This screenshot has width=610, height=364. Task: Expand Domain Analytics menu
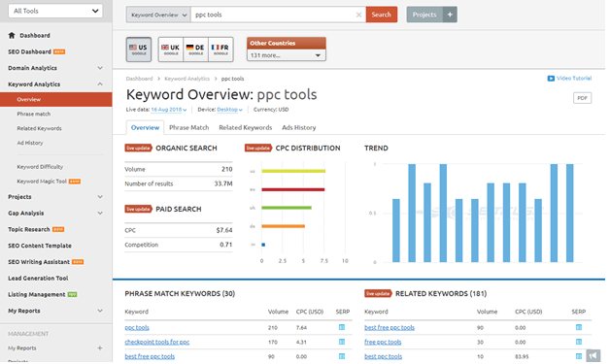(100, 68)
